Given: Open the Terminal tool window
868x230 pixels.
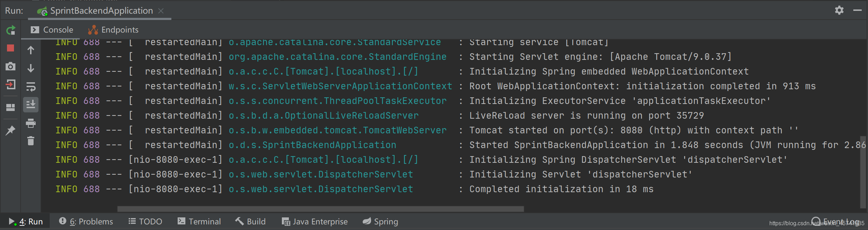Looking at the screenshot, I should pyautogui.click(x=199, y=221).
